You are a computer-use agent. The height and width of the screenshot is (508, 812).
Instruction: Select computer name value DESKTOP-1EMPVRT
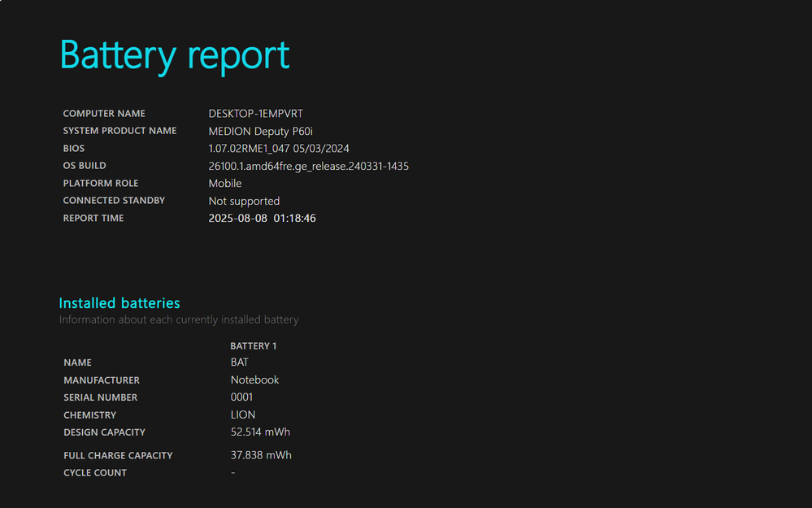point(255,114)
